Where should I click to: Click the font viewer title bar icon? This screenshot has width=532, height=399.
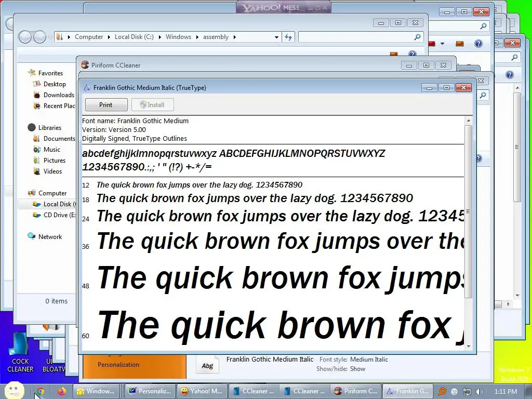87,87
